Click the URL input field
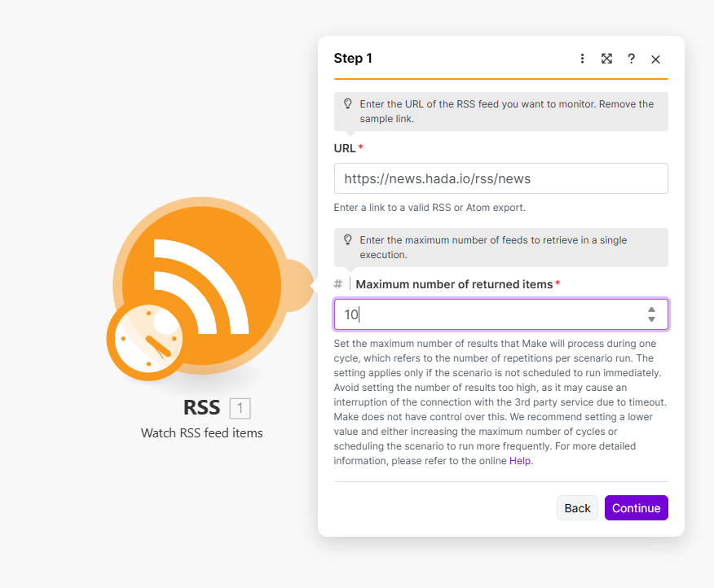Screen dimensions: 714x588 [x=501, y=178]
